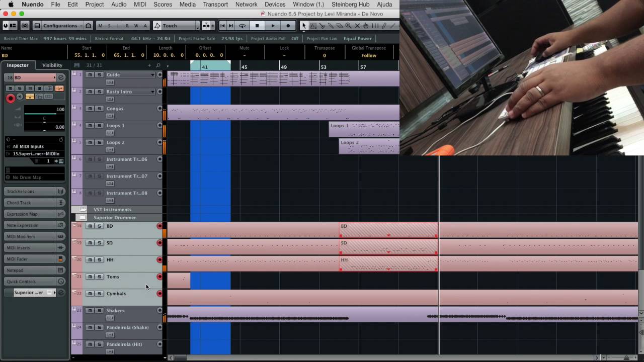This screenshot has width=644, height=362.
Task: Expand the Rasto Intro track dropdown
Action: click(152, 92)
